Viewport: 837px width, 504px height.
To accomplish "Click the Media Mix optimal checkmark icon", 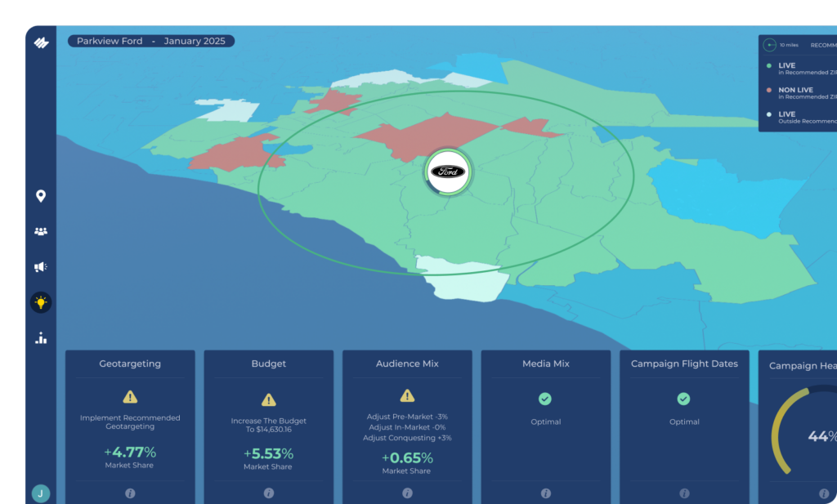I will click(545, 399).
